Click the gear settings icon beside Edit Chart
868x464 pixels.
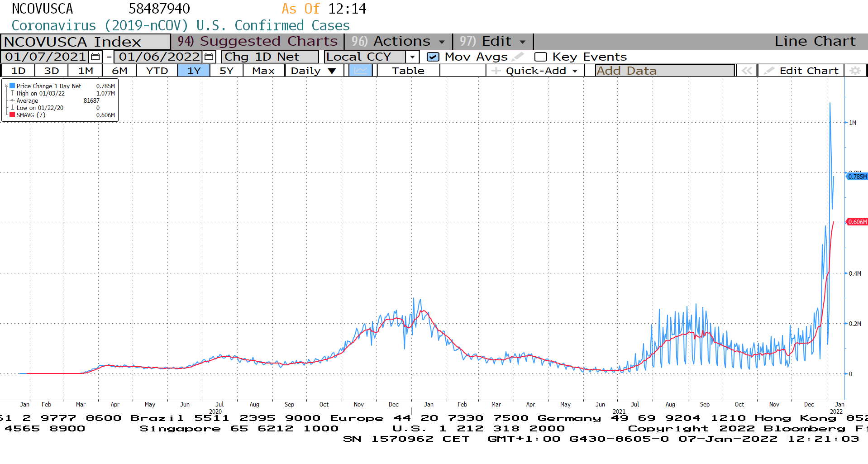(855, 71)
